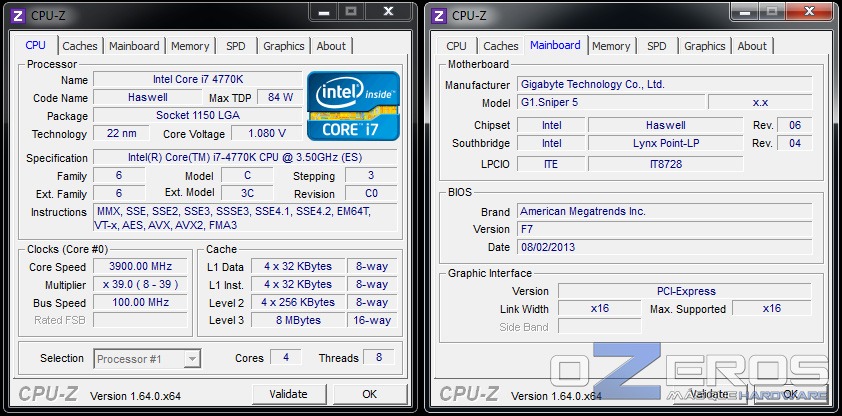Click the Code Name value 'Haswell' in the CPU tab
Screen dimensions: 842x416
point(148,97)
